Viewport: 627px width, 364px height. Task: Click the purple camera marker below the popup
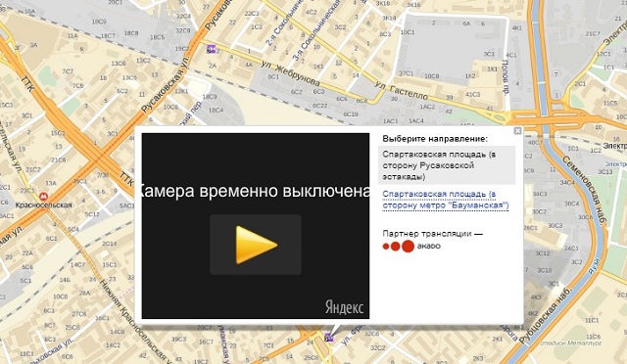(x=329, y=338)
